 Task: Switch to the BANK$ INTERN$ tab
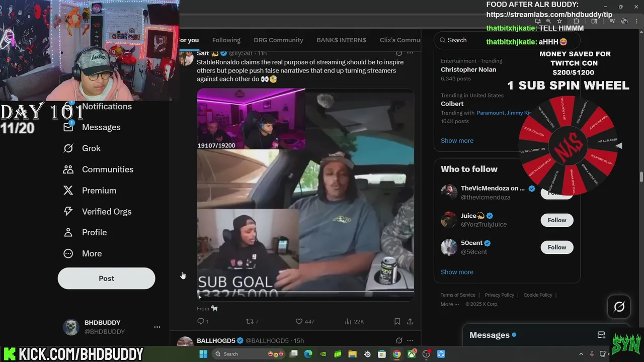[x=341, y=40]
